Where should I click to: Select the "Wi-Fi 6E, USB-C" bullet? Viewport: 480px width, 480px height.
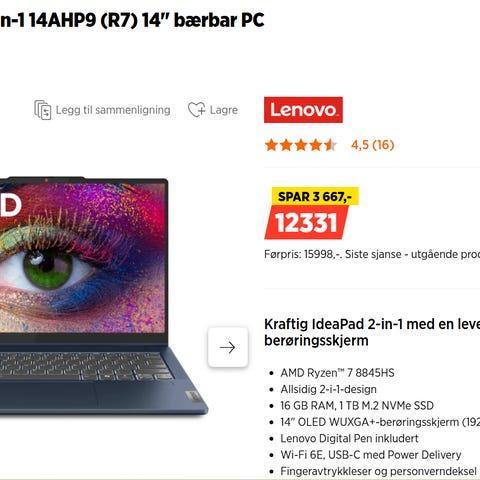pyautogui.click(x=371, y=455)
